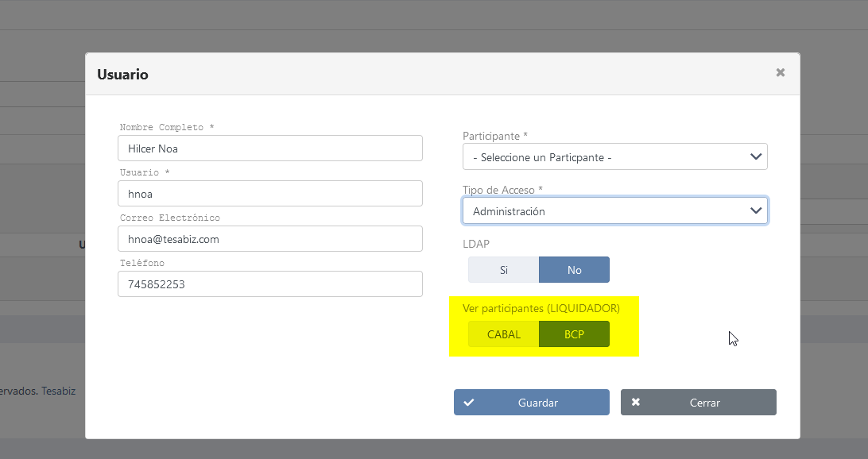
Task: Click the X icon on the Cerrar button
Action: coord(636,403)
